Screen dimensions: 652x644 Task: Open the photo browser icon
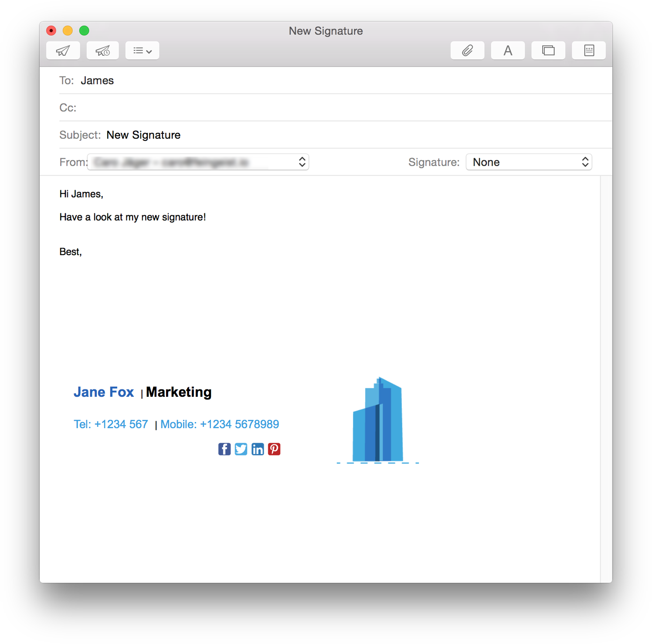pos(548,51)
